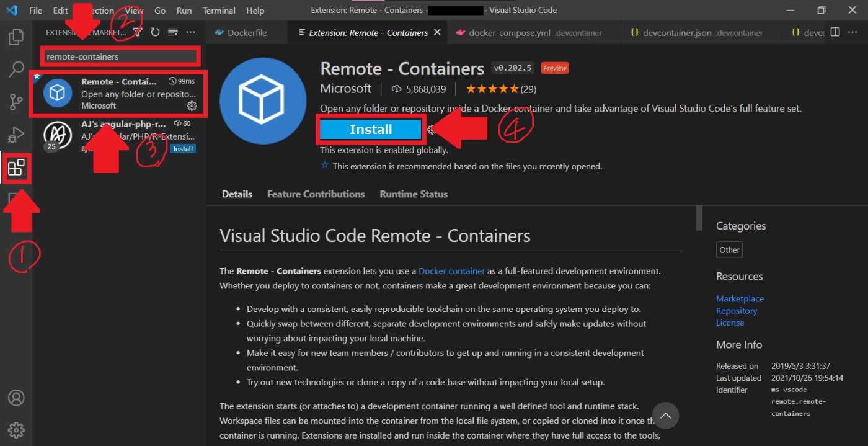This screenshot has width=868, height=446.
Task: Open editor tab bar more actions
Action: point(853,32)
